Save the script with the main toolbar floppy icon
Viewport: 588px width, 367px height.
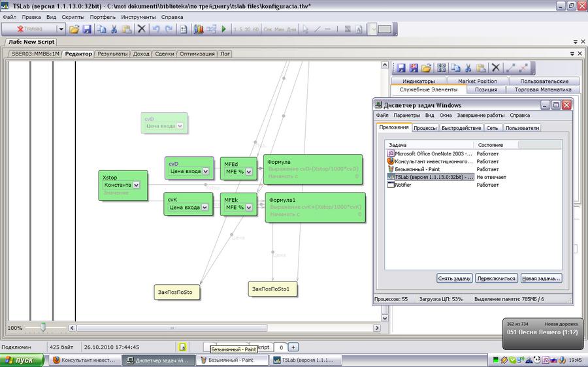[x=86, y=29]
